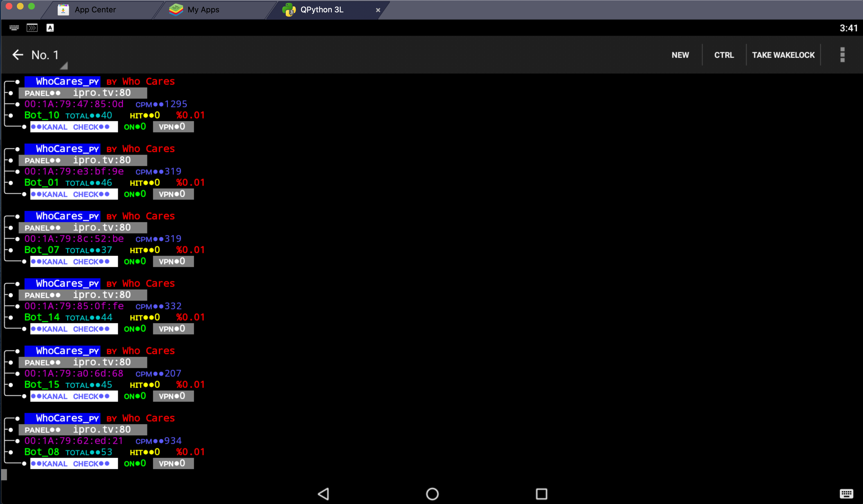
Task: Click the NEW button
Action: [680, 55]
